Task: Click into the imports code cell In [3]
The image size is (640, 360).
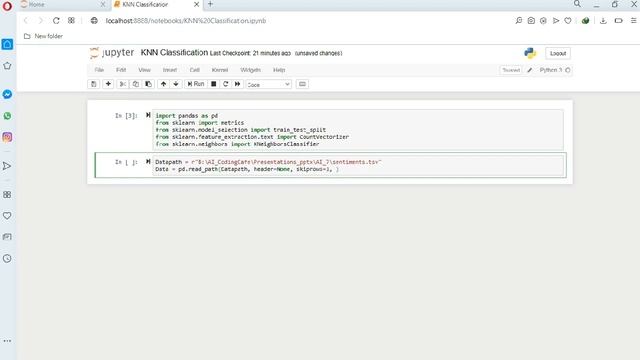Action: pos(358,130)
